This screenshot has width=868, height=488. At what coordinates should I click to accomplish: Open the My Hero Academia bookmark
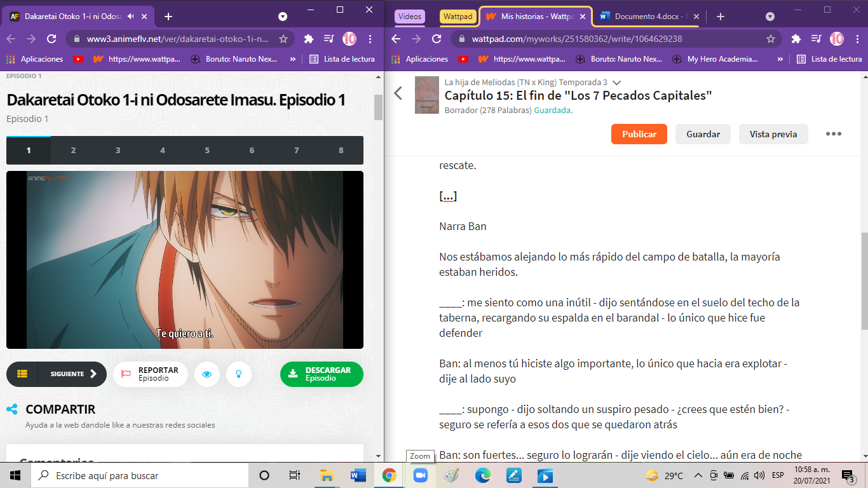[x=716, y=59]
